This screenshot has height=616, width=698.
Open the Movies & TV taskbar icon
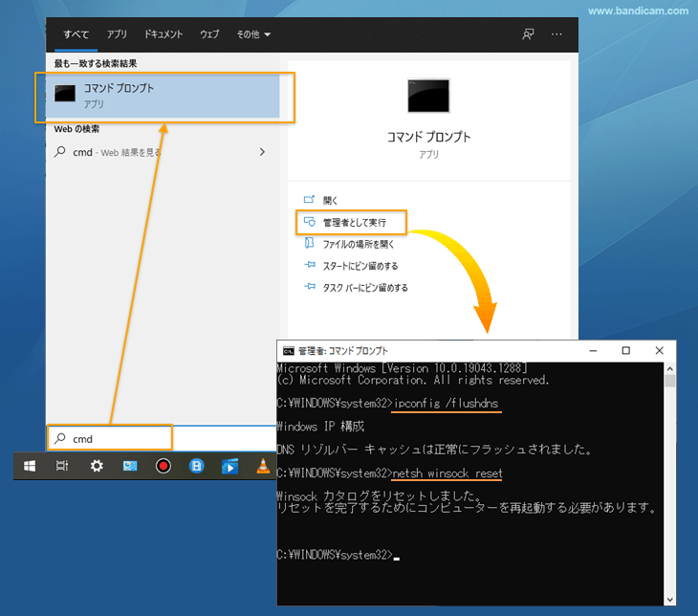pos(229,466)
